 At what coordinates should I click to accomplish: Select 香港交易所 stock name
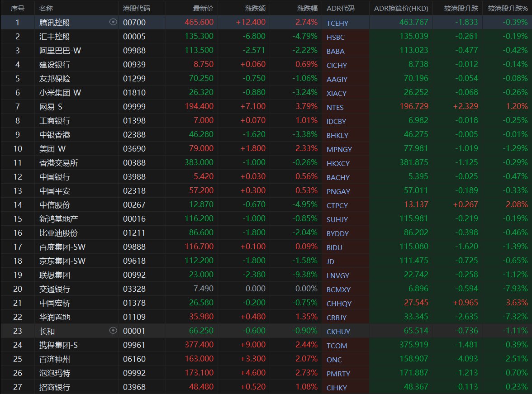[x=58, y=163]
